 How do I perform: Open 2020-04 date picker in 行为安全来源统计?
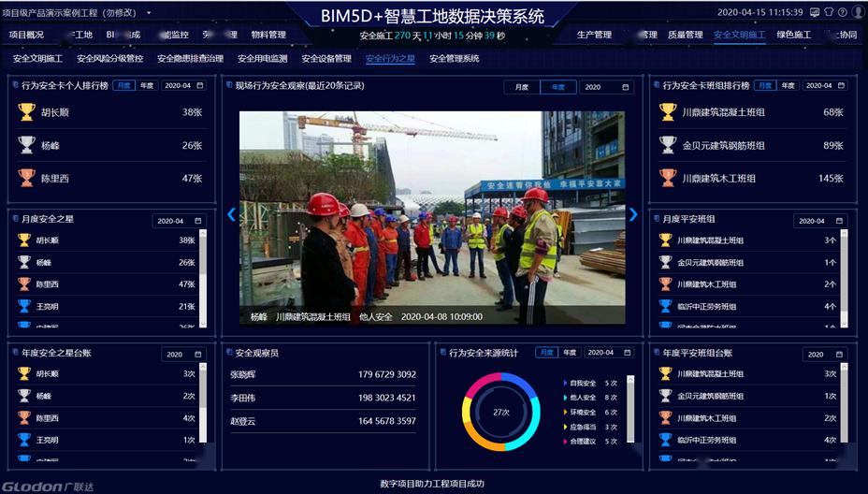coord(608,352)
